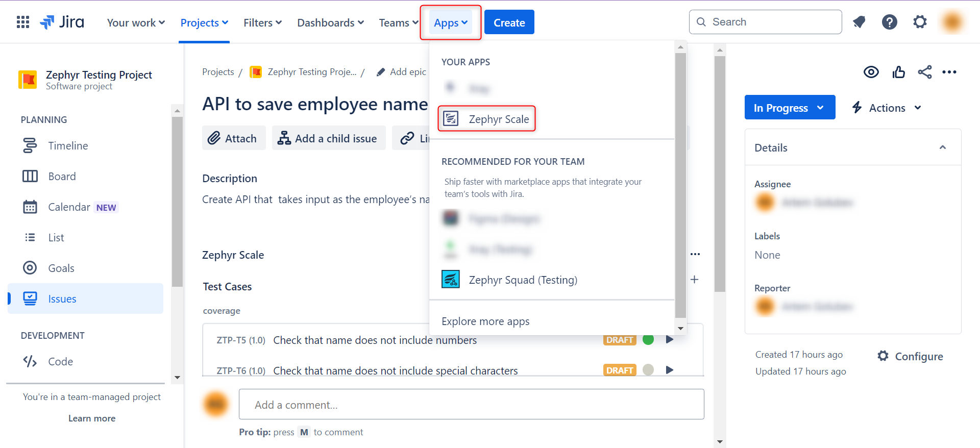The image size is (980, 448).
Task: Collapse the Details panel chevron
Action: pos(942,147)
